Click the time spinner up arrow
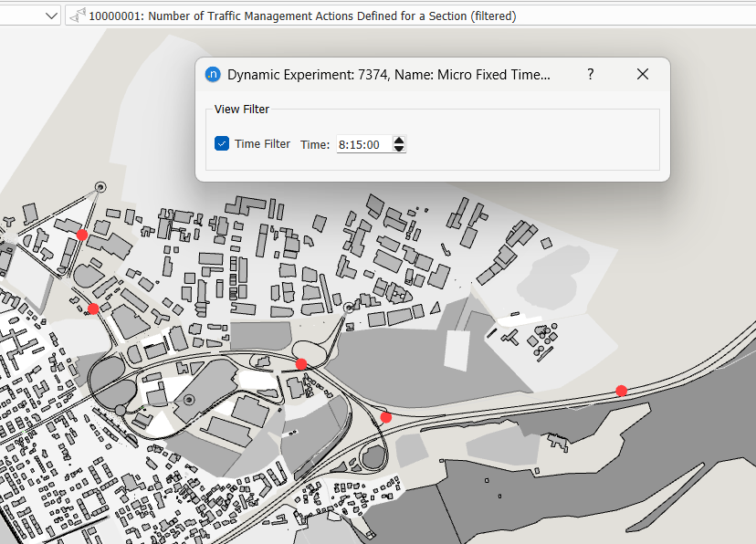The height and width of the screenshot is (544, 756). pos(398,139)
